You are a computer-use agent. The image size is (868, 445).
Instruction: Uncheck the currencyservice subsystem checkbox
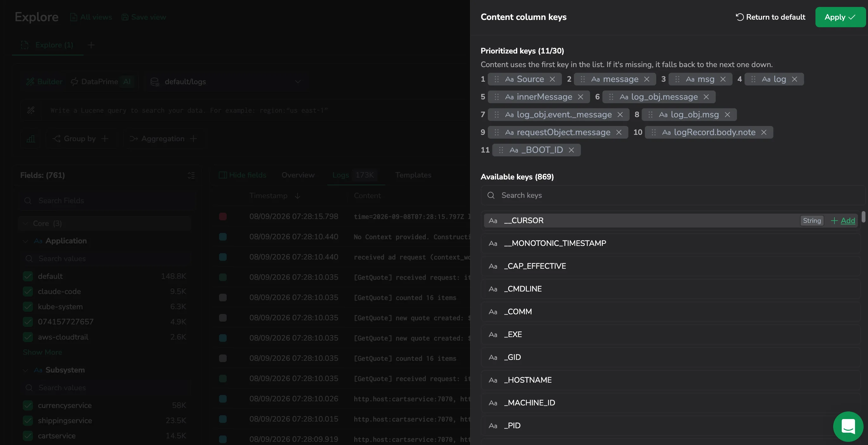click(28, 405)
